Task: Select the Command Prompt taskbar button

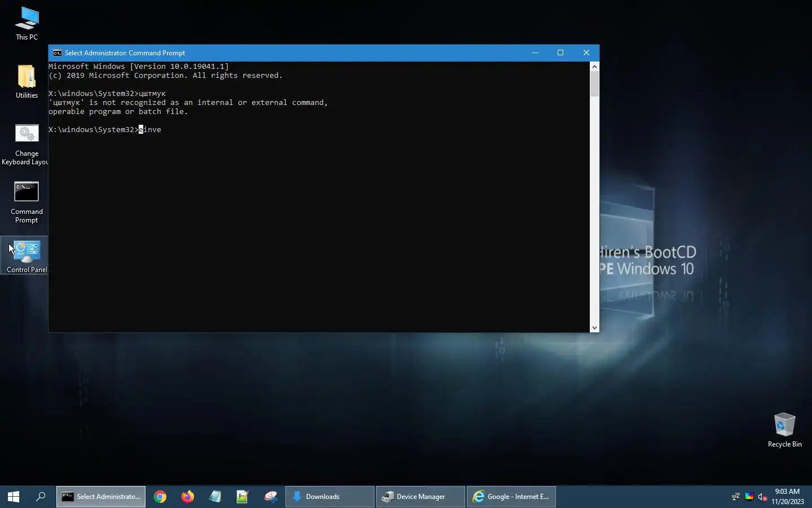Action: 101,497
